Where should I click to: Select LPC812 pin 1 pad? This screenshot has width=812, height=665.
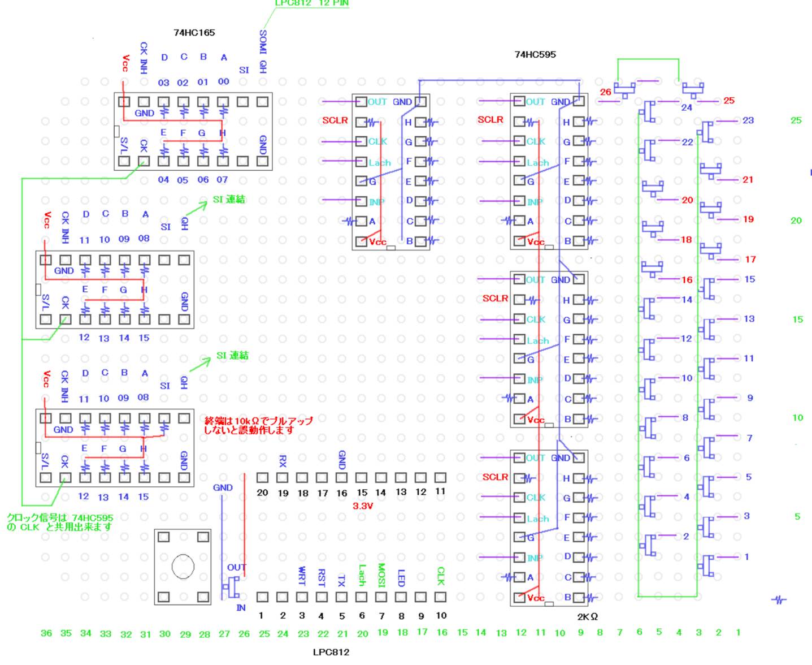coord(262,597)
